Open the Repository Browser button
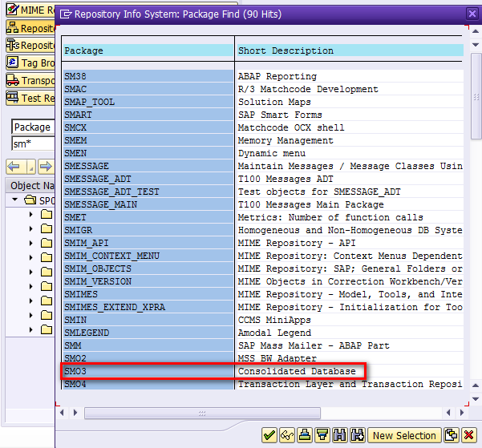This screenshot has width=482, height=448. click(x=30, y=28)
